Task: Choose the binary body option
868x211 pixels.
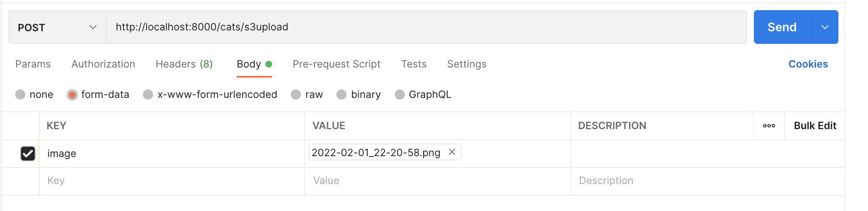Action: (x=341, y=95)
